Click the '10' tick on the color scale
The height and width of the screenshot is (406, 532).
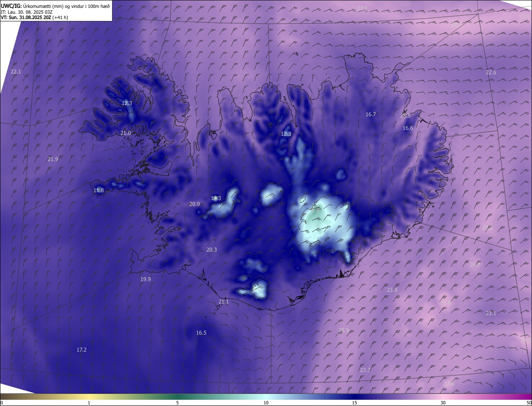pyautogui.click(x=266, y=403)
